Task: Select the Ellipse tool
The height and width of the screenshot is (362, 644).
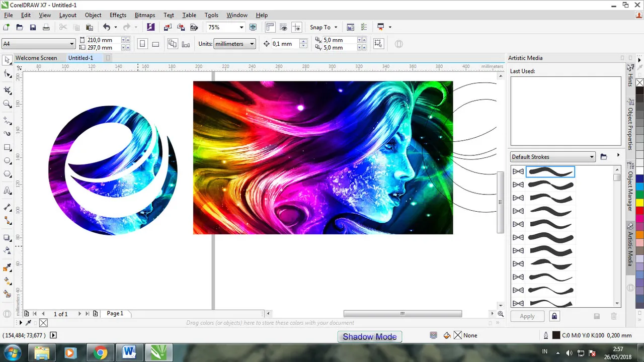Action: (x=8, y=161)
